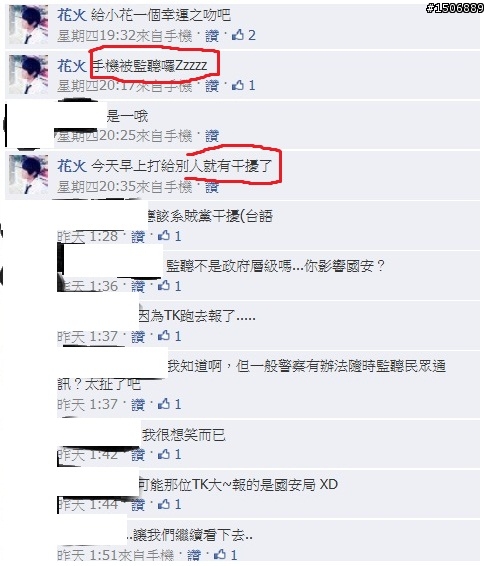Like the 今天早上打給別人 comment
Screen dimensions: 488x566
click(x=212, y=187)
